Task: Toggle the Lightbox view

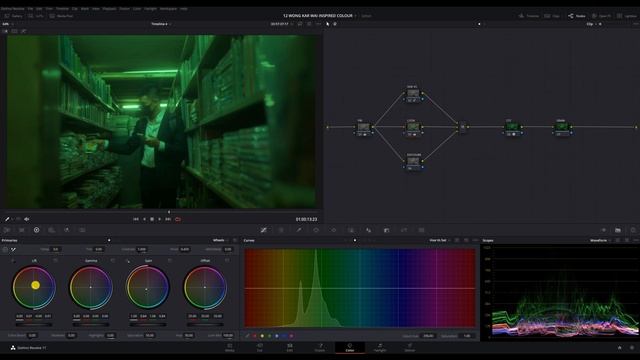Action: point(627,16)
